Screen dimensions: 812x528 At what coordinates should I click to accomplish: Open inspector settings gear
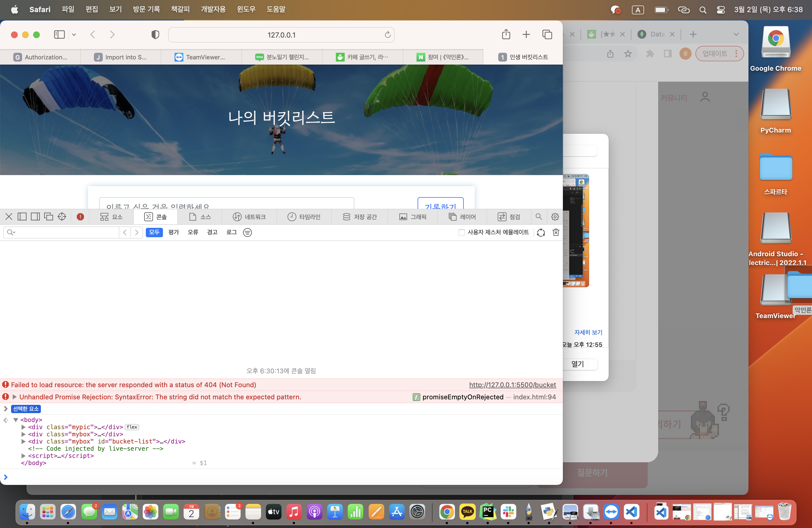point(555,217)
